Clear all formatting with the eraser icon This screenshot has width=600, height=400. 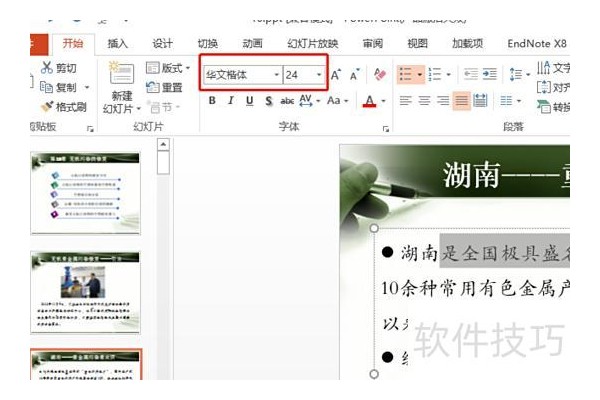tap(379, 74)
